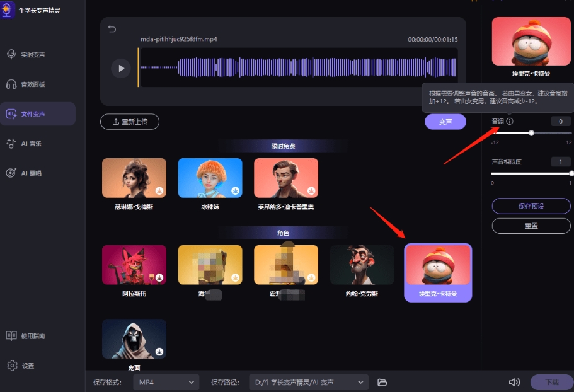Click the 限时免费 section header

pos(283,146)
